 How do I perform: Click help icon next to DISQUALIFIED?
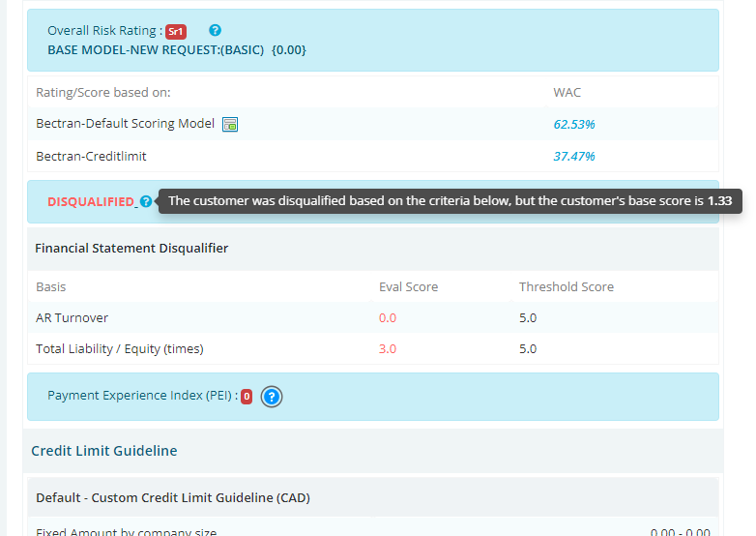pyautogui.click(x=146, y=201)
